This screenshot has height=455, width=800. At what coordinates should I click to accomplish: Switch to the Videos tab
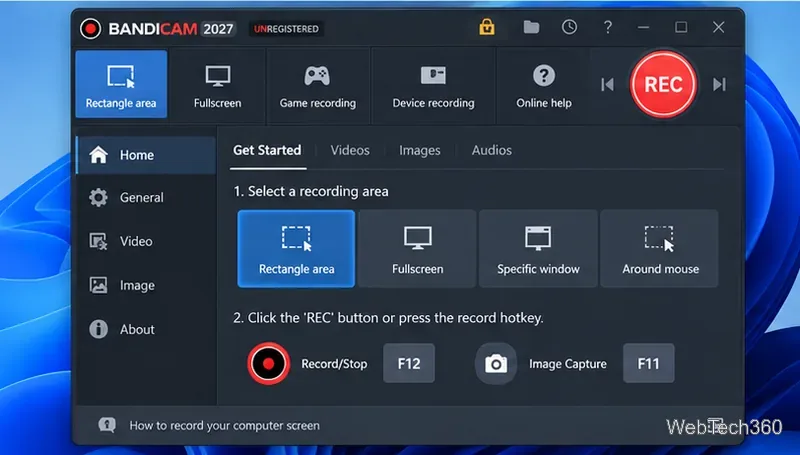[350, 150]
